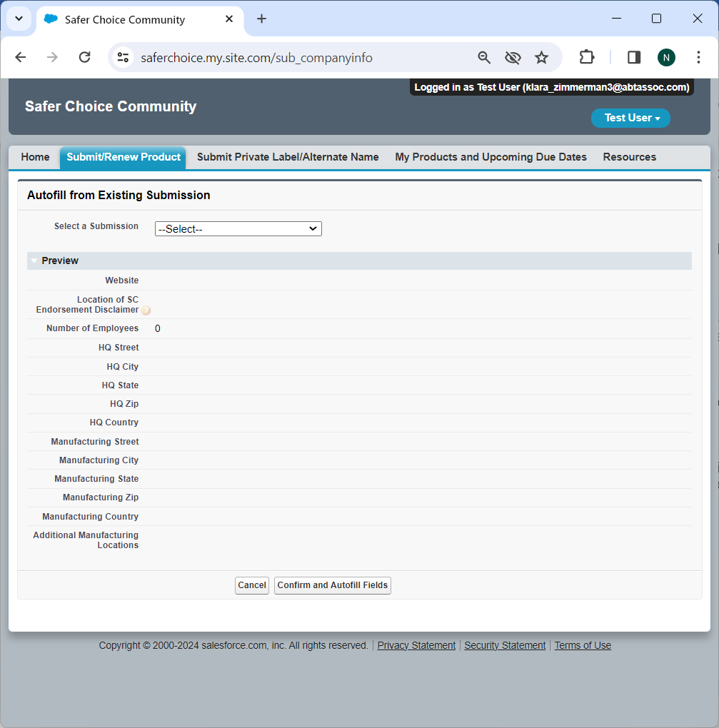This screenshot has width=719, height=728.
Task: Click Additional Manufacturing Locations label
Action: (86, 540)
